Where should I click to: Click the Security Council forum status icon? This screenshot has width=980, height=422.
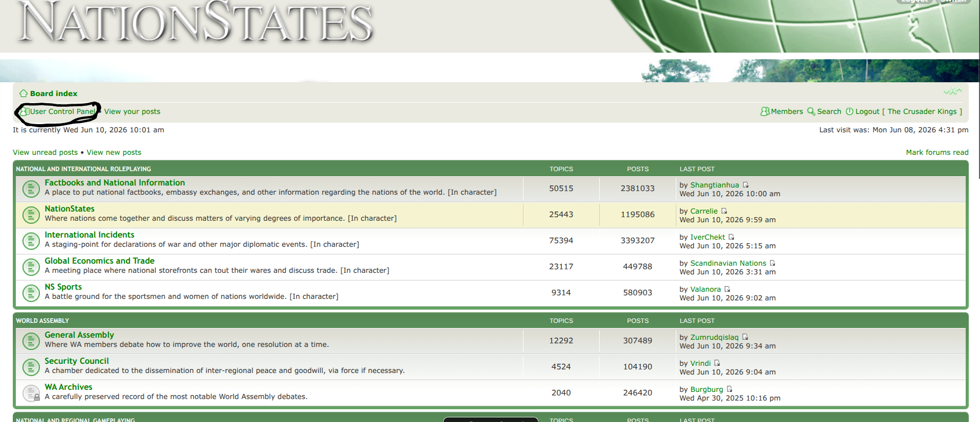click(x=31, y=367)
